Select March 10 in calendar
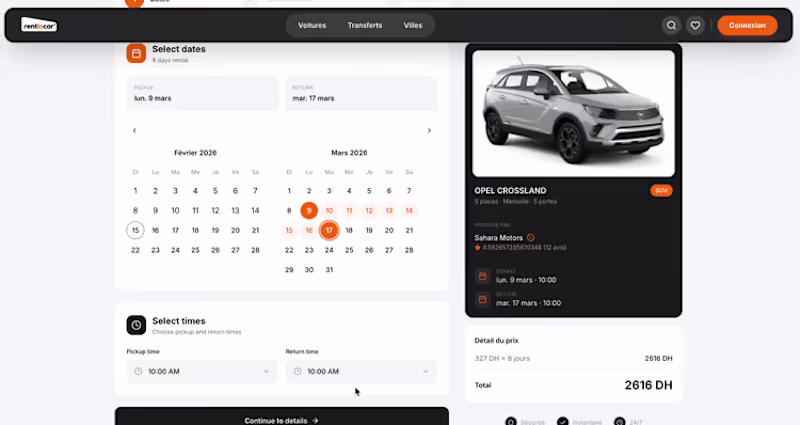The image size is (800, 425). [329, 210]
